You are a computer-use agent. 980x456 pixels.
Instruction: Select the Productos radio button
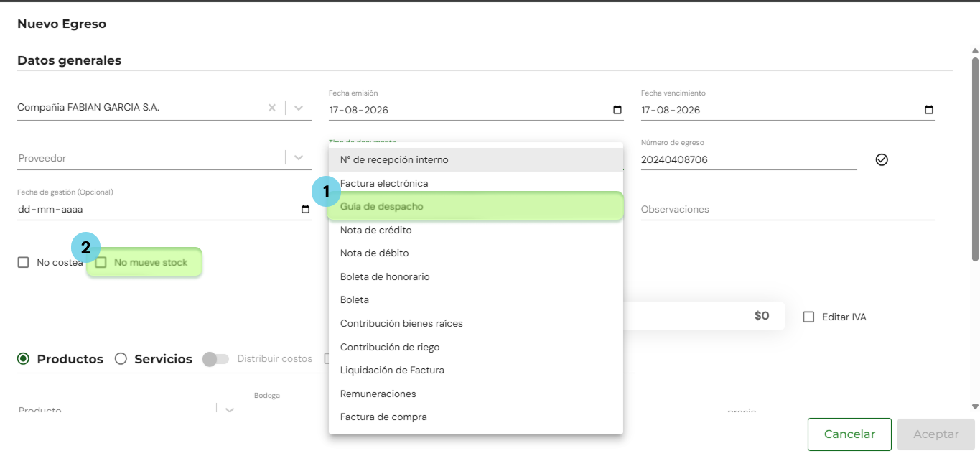pyautogui.click(x=24, y=359)
